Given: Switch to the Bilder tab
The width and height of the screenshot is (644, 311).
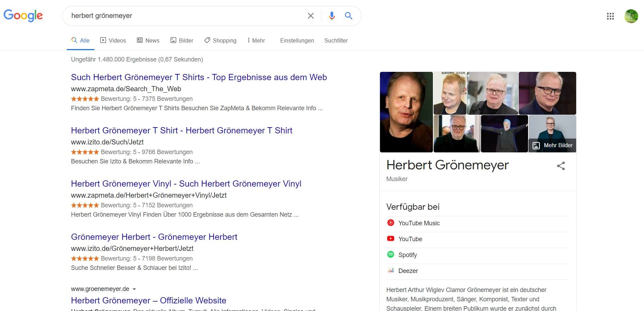Looking at the screenshot, I should point(182,40).
